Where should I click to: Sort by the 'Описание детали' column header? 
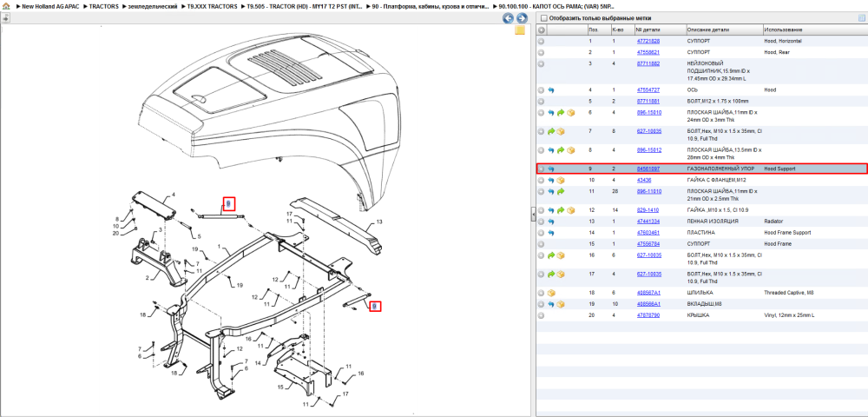pos(724,30)
